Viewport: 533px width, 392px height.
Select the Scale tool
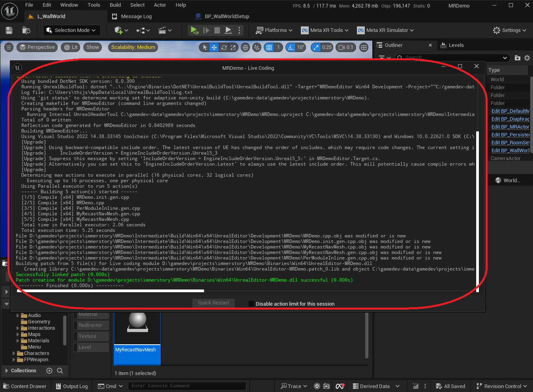(233, 47)
